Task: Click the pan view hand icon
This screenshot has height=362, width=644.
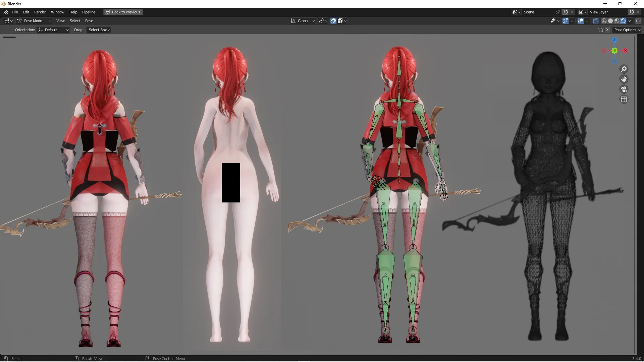Action: click(x=624, y=79)
